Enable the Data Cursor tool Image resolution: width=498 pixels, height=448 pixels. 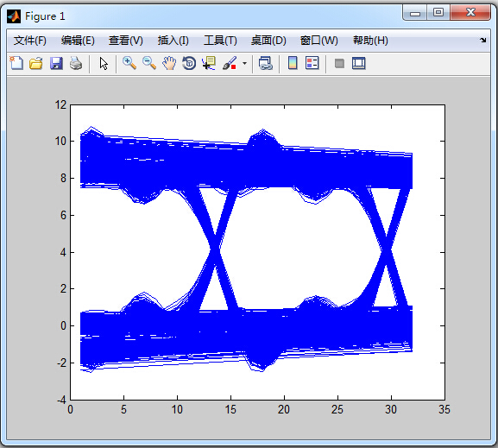(209, 63)
